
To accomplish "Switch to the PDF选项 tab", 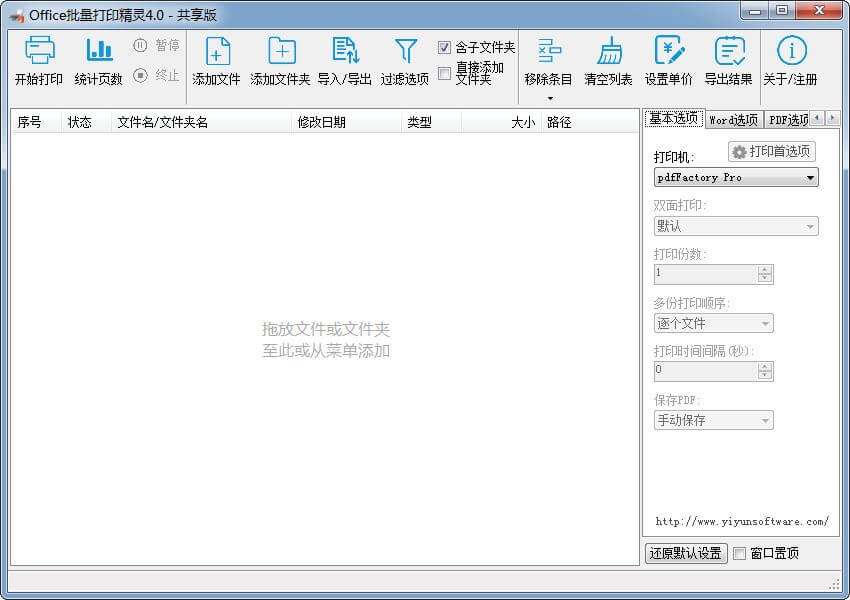I will click(x=787, y=120).
